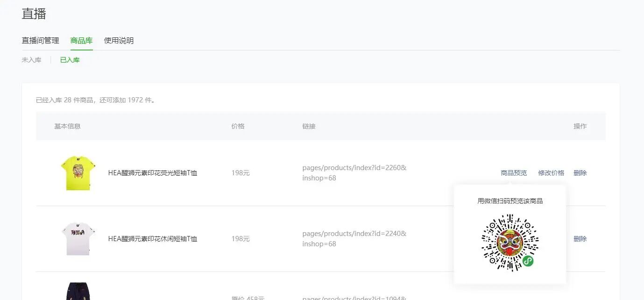The height and width of the screenshot is (300, 644).
Task: Click 修改价格 for the 荧光短袖T恤 row
Action: [551, 173]
